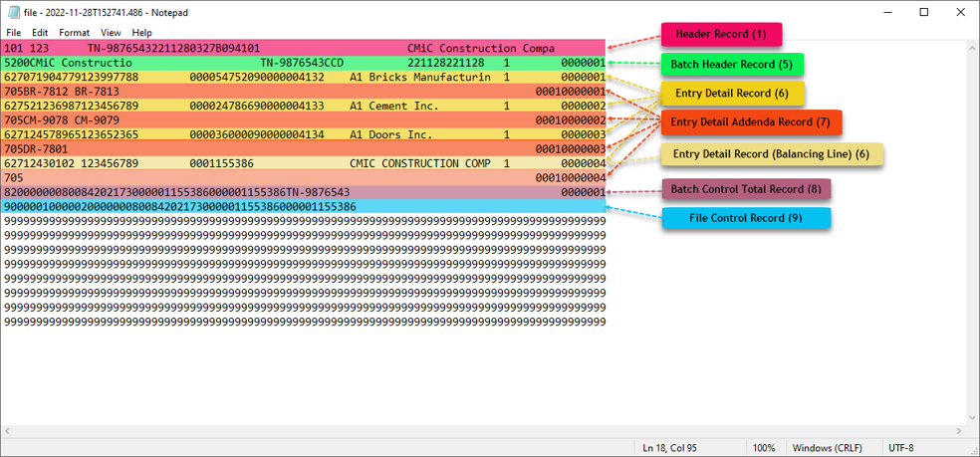Click the A1 Bricks Manufacturin entry line
The width and height of the screenshot is (980, 457).
(303, 77)
